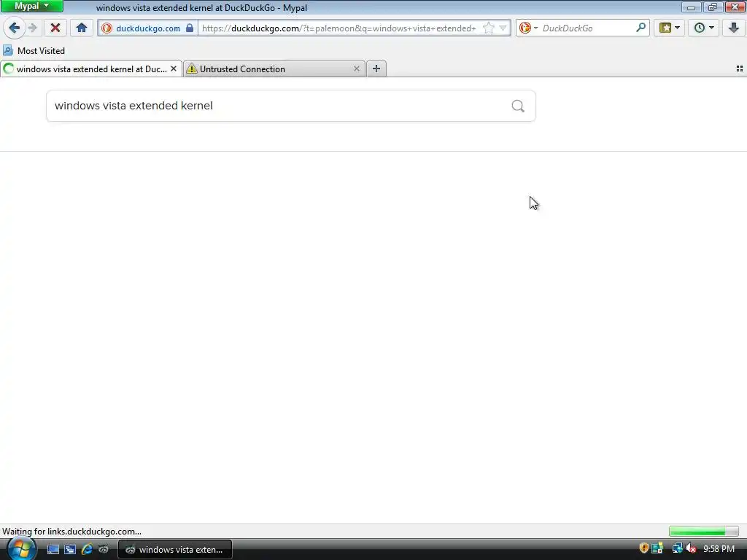The image size is (747, 560).
Task: Submit search with page magnifier icon
Action: point(518,106)
